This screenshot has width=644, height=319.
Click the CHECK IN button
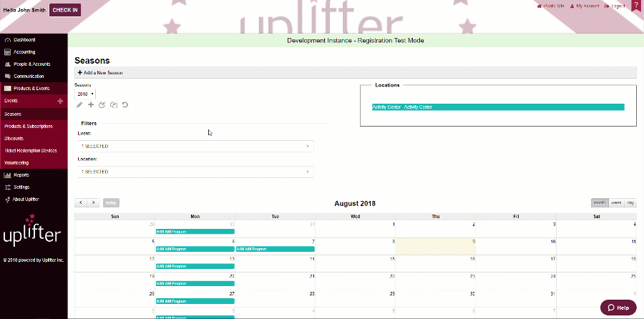pos(66,10)
